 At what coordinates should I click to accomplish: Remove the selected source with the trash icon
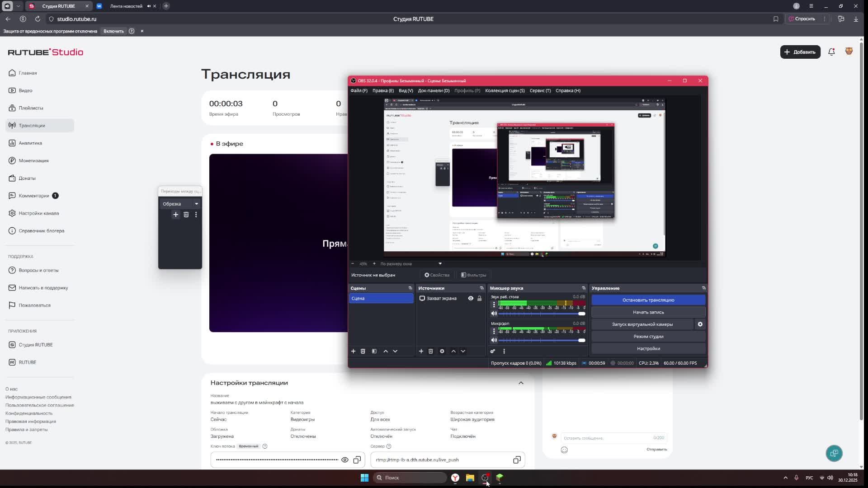pyautogui.click(x=431, y=351)
